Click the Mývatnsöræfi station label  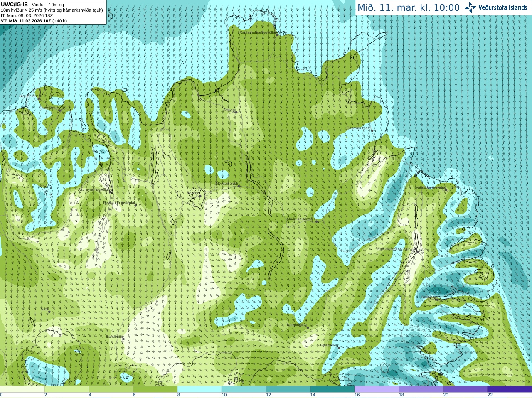click(227, 184)
